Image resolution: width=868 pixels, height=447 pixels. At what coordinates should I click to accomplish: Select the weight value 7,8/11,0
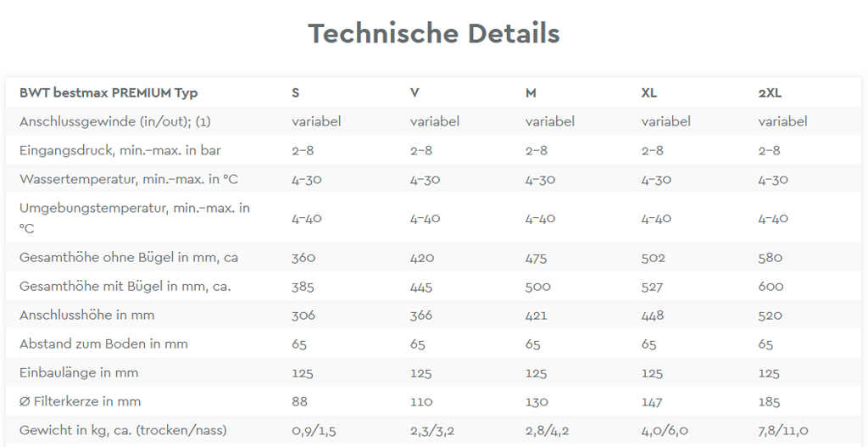(783, 431)
